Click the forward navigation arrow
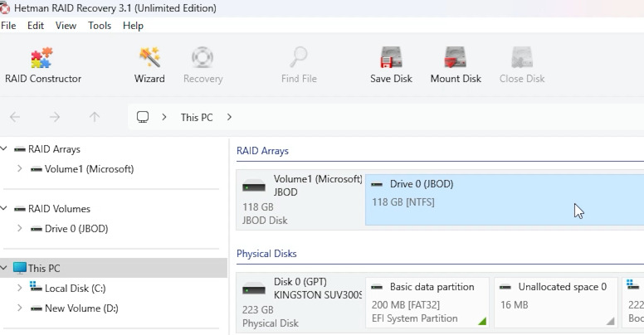This screenshot has width=644, height=335. 55,118
